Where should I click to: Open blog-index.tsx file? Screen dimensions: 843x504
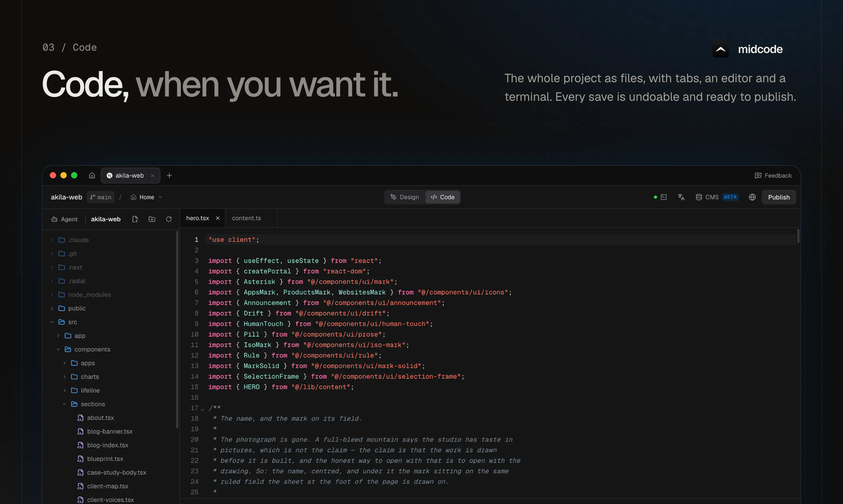click(x=110, y=445)
